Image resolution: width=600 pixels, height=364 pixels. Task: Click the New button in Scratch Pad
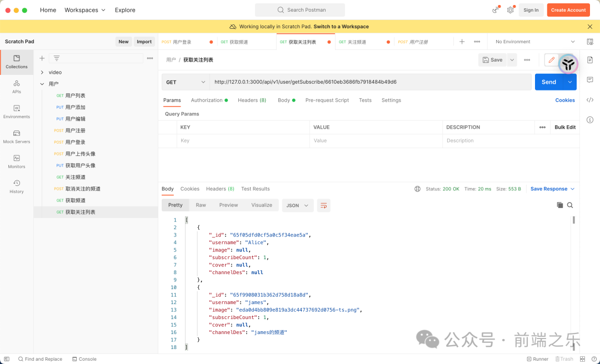(x=123, y=42)
